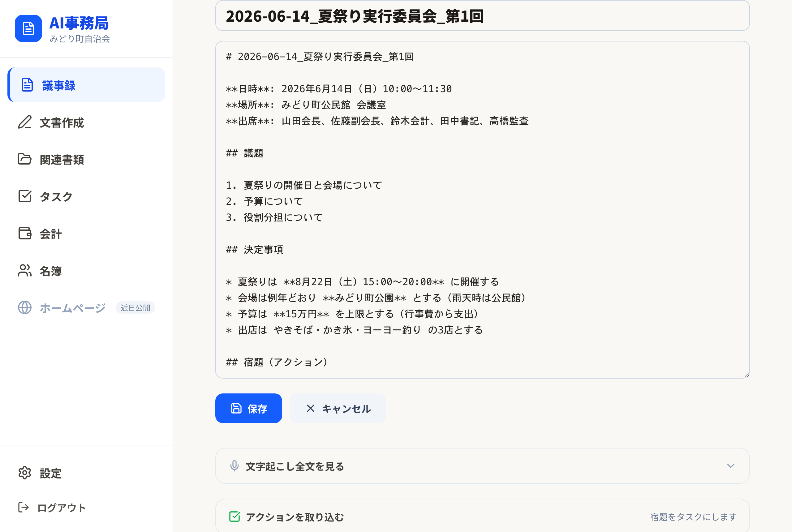Click the 宿題をタスクにします hint text
This screenshot has width=792, height=532.
(693, 517)
